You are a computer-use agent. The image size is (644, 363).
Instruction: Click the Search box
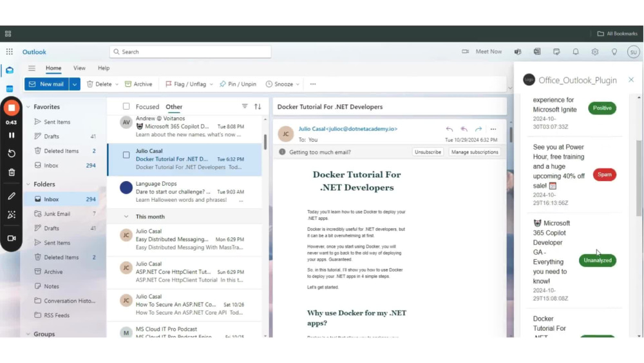[x=190, y=52]
